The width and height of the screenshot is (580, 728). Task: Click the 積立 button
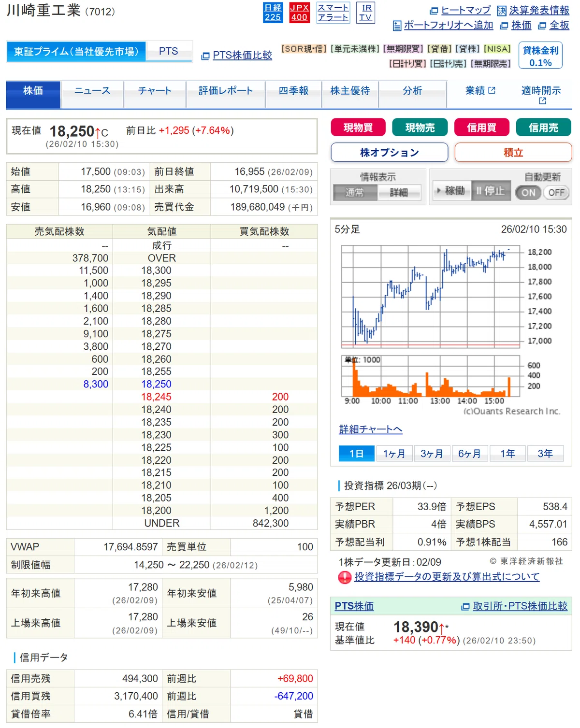513,153
